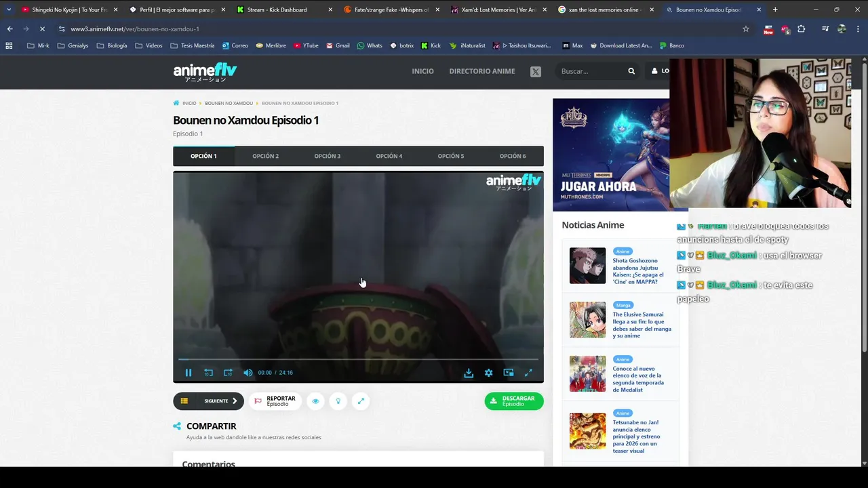Mark episode as seen with eye icon
The height and width of the screenshot is (488, 868).
(315, 401)
